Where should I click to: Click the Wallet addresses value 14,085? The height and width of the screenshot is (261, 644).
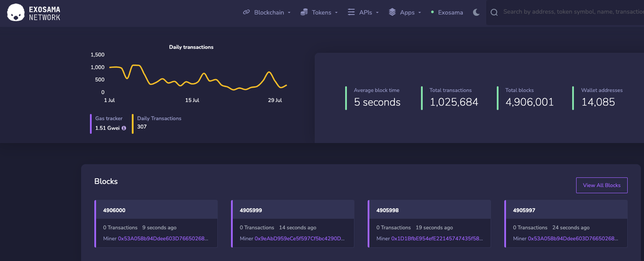point(598,102)
